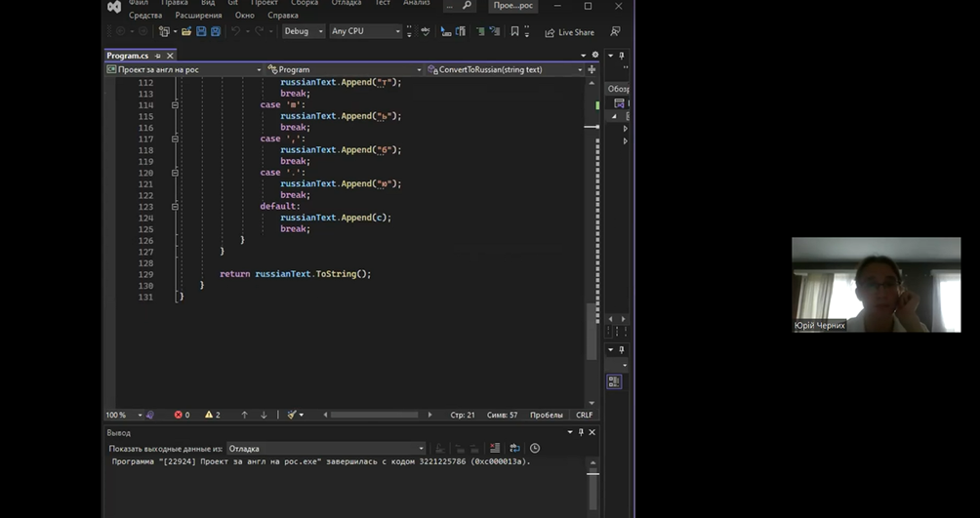Image resolution: width=980 pixels, height=518 pixels.
Task: Pin the Program.cs tab
Action: (x=157, y=56)
